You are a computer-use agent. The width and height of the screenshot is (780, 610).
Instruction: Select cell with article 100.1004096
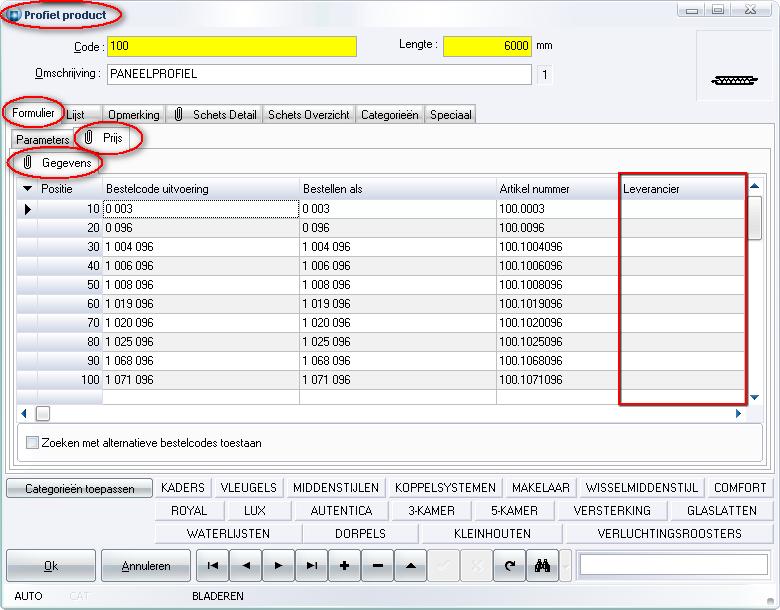pyautogui.click(x=558, y=247)
